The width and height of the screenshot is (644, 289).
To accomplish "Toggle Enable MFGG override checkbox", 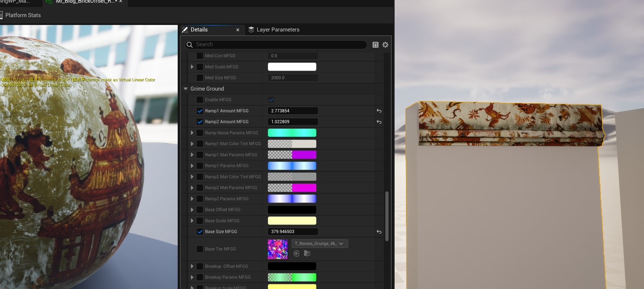I will 200,100.
